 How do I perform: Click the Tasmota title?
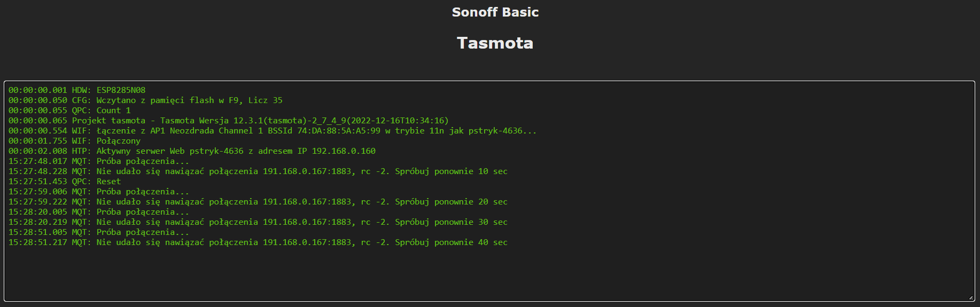(x=495, y=43)
